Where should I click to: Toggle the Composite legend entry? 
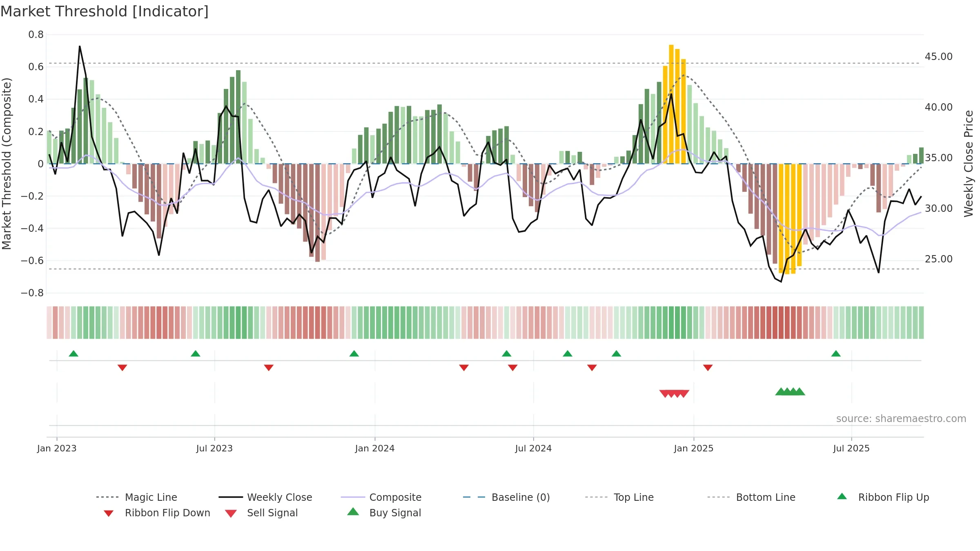pos(381,497)
